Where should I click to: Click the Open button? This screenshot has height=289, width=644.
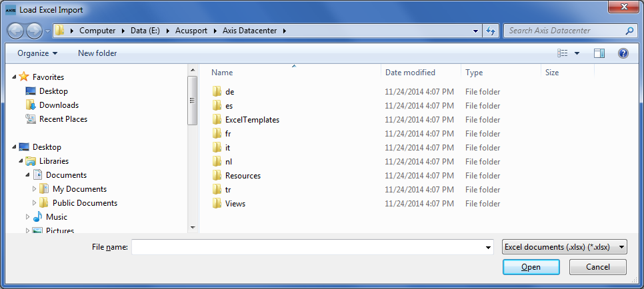click(x=531, y=267)
